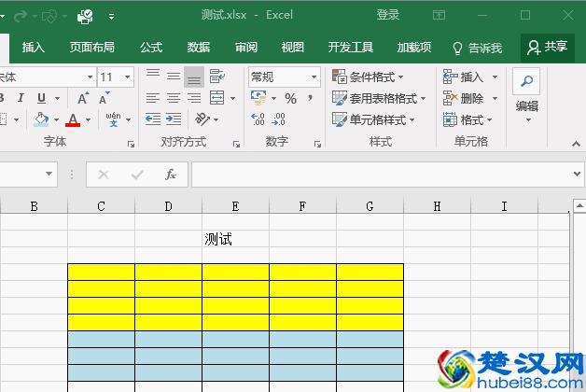
Task: Select column header E
Action: [235, 206]
